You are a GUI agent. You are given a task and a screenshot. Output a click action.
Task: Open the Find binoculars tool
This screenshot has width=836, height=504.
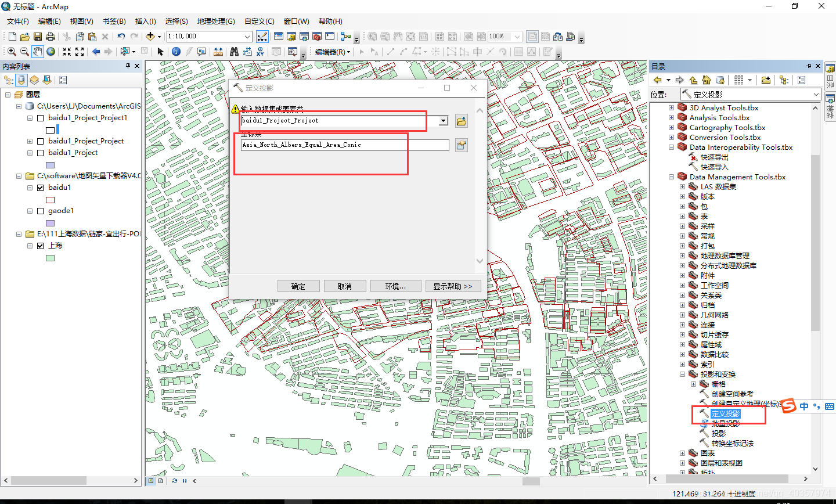pos(234,52)
